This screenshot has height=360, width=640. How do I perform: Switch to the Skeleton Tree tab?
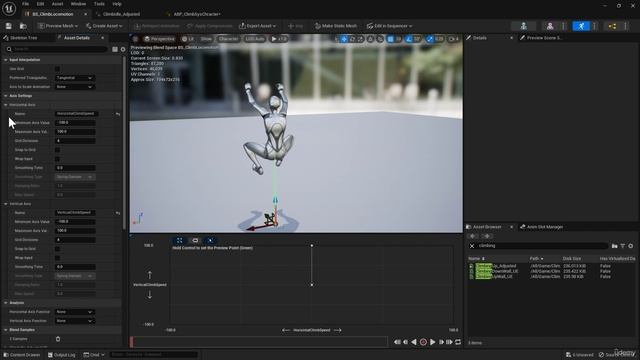coord(24,38)
